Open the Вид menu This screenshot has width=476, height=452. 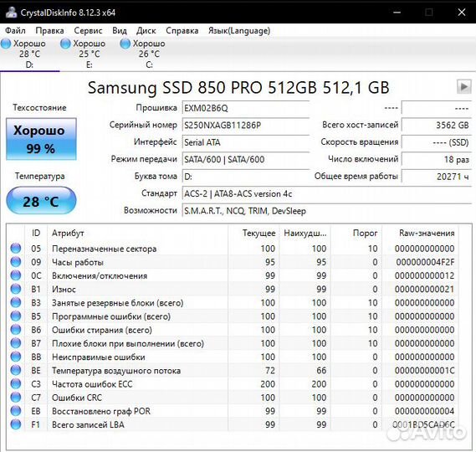120,31
